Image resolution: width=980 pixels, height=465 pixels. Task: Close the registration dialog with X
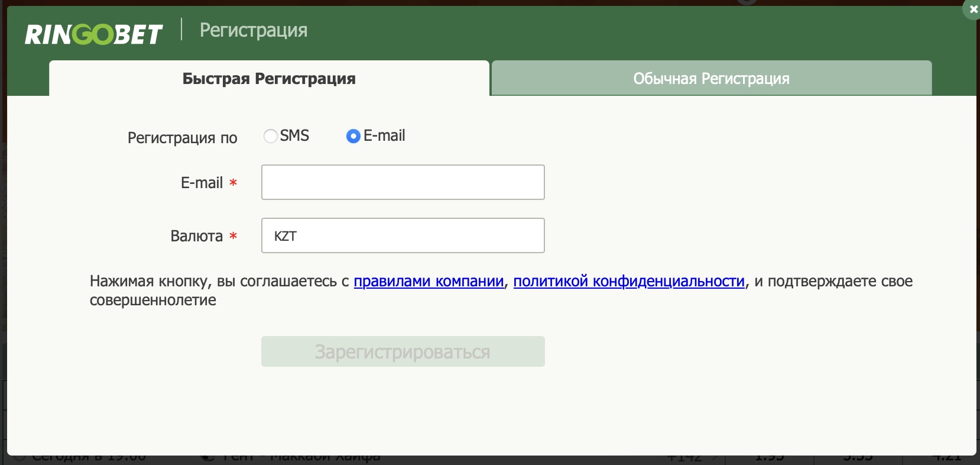(973, 9)
